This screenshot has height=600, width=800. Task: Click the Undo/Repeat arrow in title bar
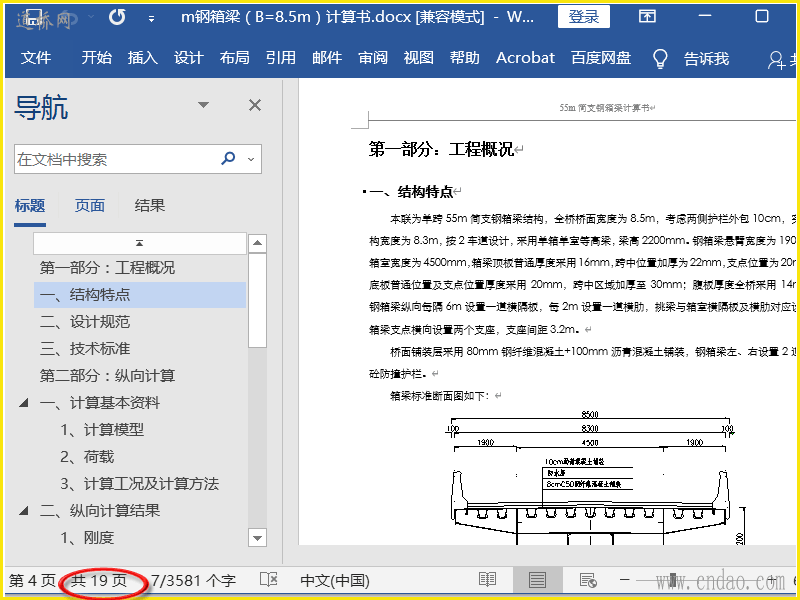click(x=117, y=17)
